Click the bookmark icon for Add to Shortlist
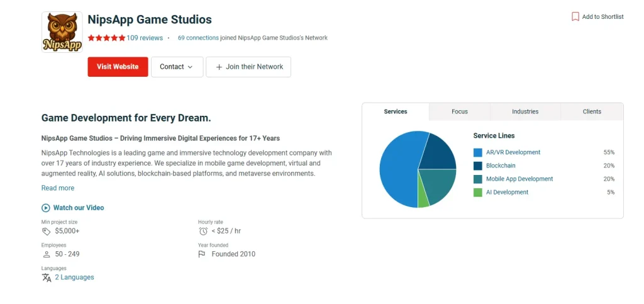Image resolution: width=644 pixels, height=304 pixels. tap(575, 17)
